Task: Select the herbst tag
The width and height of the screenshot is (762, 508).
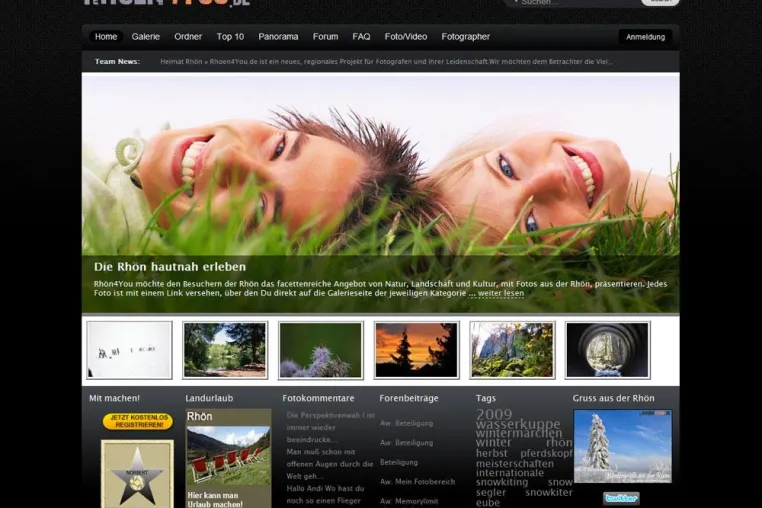Action: click(491, 453)
